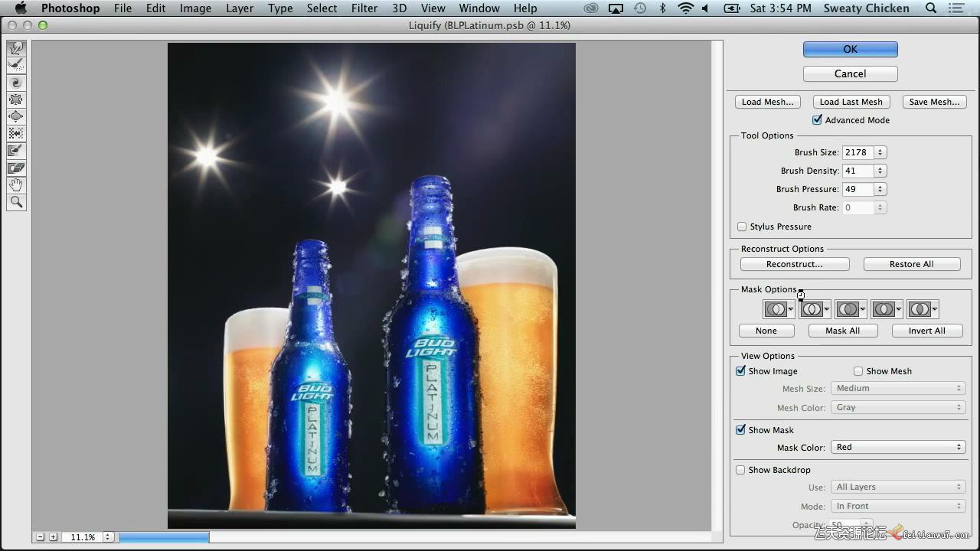Click the Bluetooth menu bar icon
The image size is (980, 551).
[x=663, y=8]
